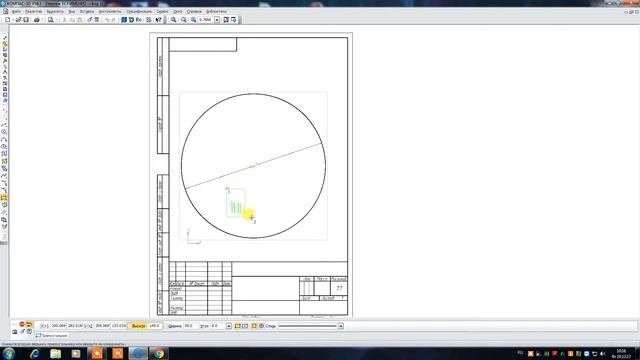
Task: Click the Ширина width field
Action: (191, 326)
